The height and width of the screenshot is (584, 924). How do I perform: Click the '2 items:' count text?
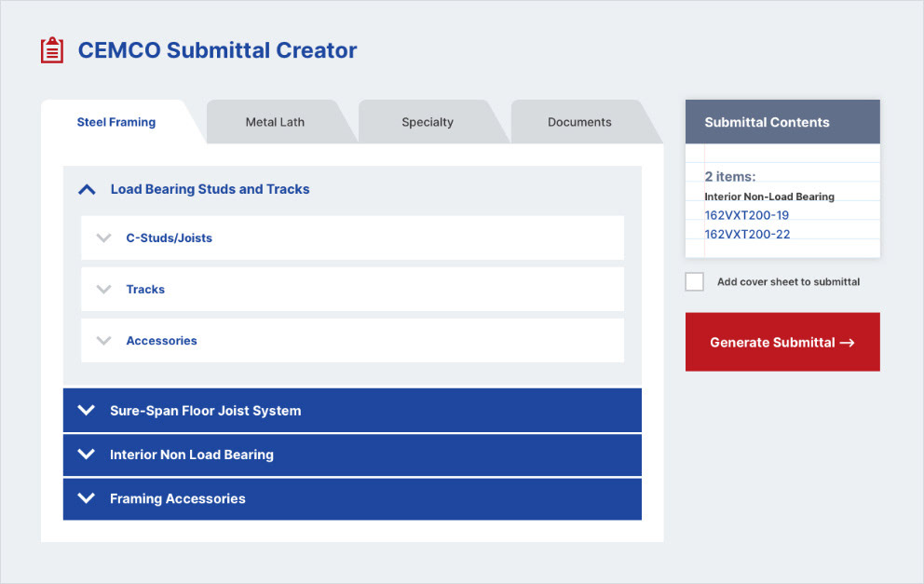[730, 177]
